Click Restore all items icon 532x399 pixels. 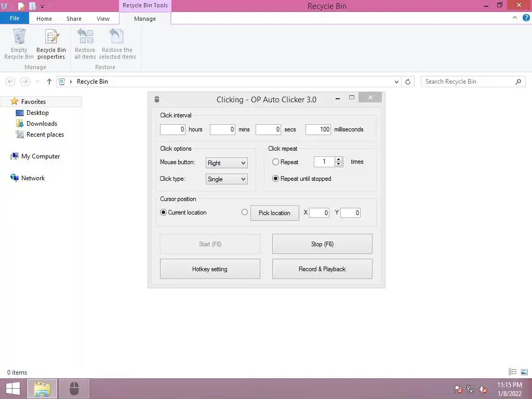(x=85, y=37)
